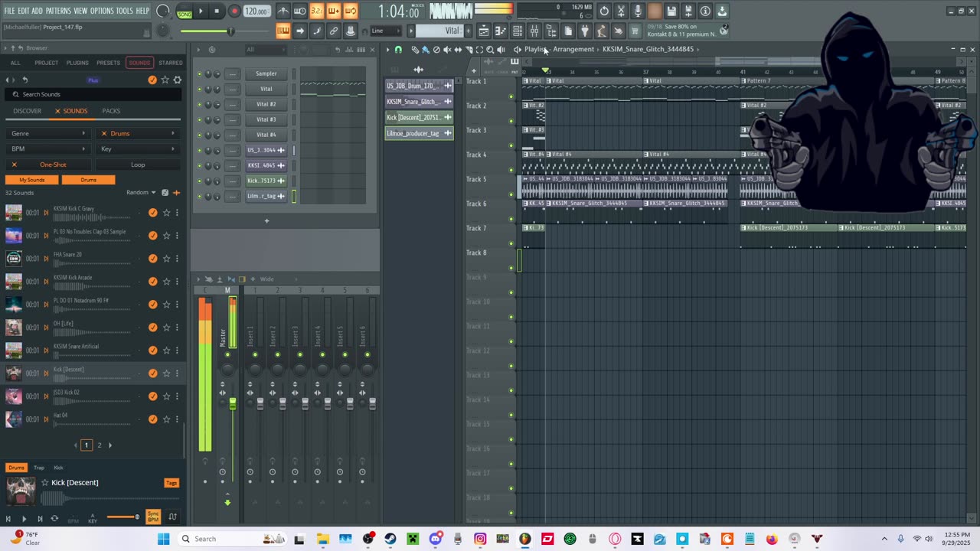The image size is (980, 551).
Task: Switch to the STARRED browser tab
Action: pyautogui.click(x=171, y=63)
